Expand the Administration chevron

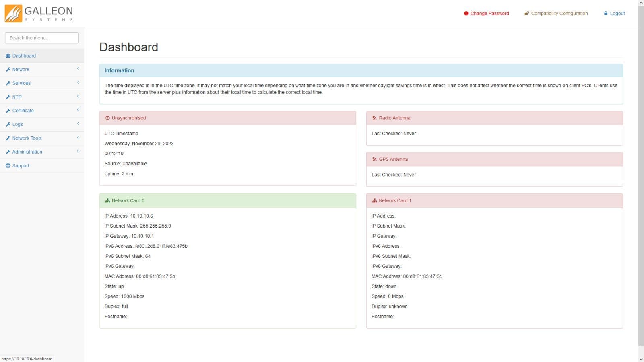click(78, 152)
